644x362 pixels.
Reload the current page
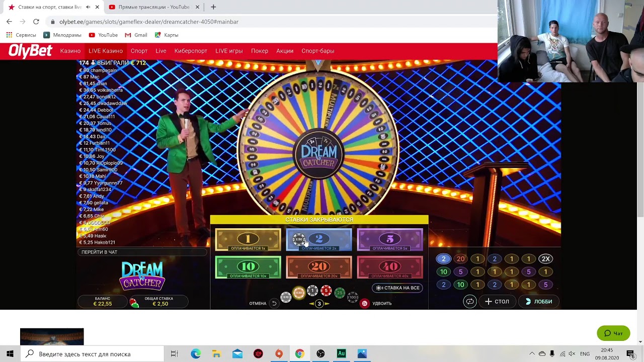(36, 22)
